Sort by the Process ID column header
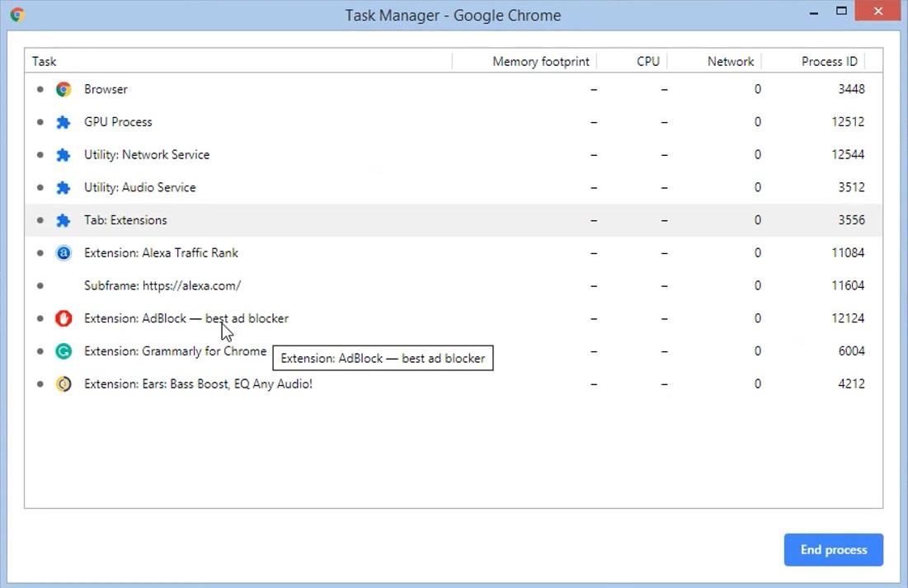The width and height of the screenshot is (908, 588). coord(813,61)
